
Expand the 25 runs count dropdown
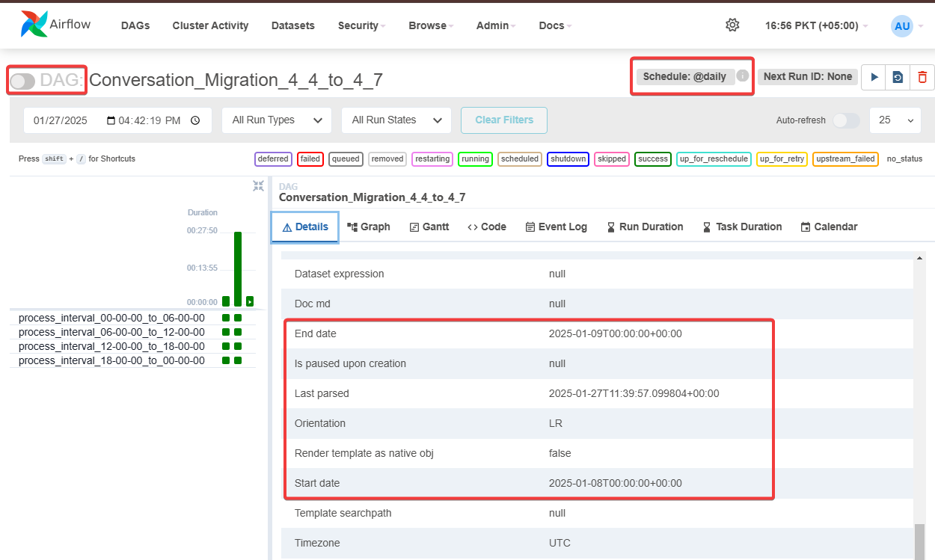(895, 120)
